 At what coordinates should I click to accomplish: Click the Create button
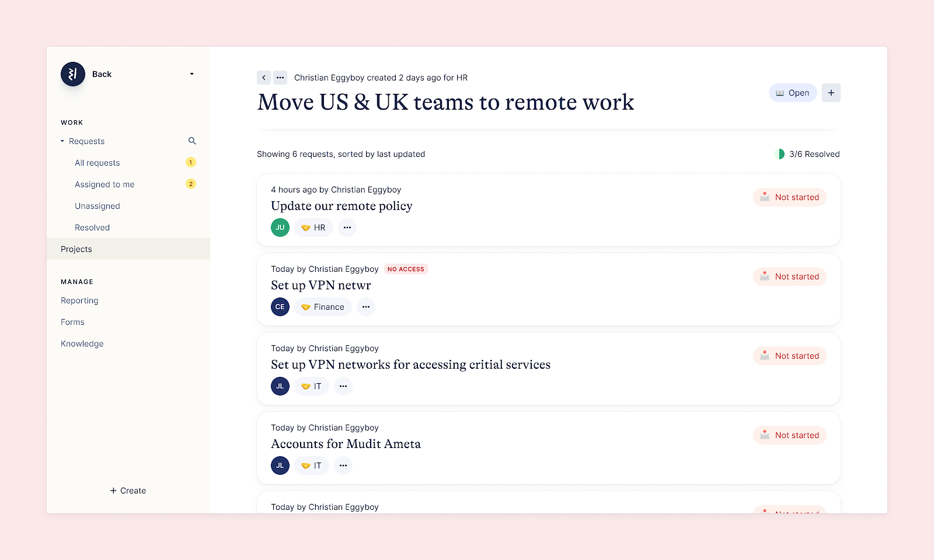[x=128, y=491]
